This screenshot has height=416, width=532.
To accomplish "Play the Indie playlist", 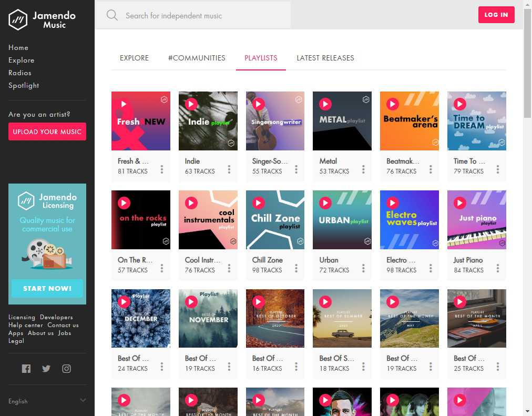I will pos(191,104).
